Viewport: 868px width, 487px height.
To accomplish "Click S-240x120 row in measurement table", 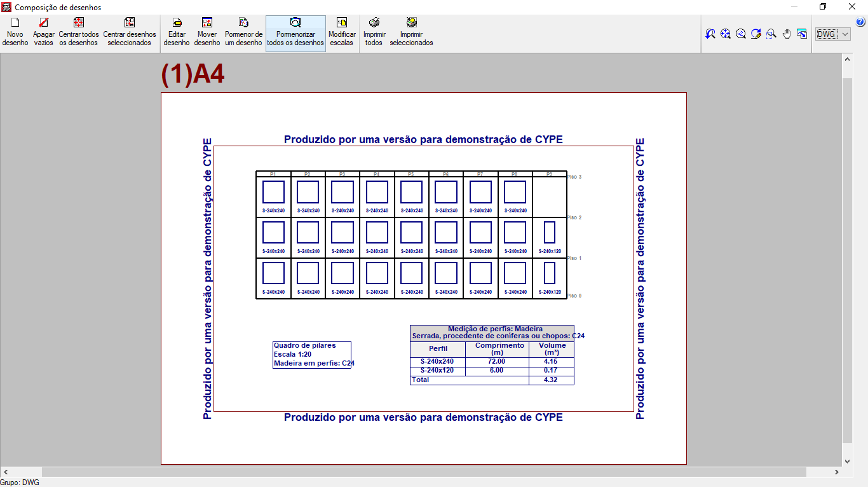I will [492, 370].
